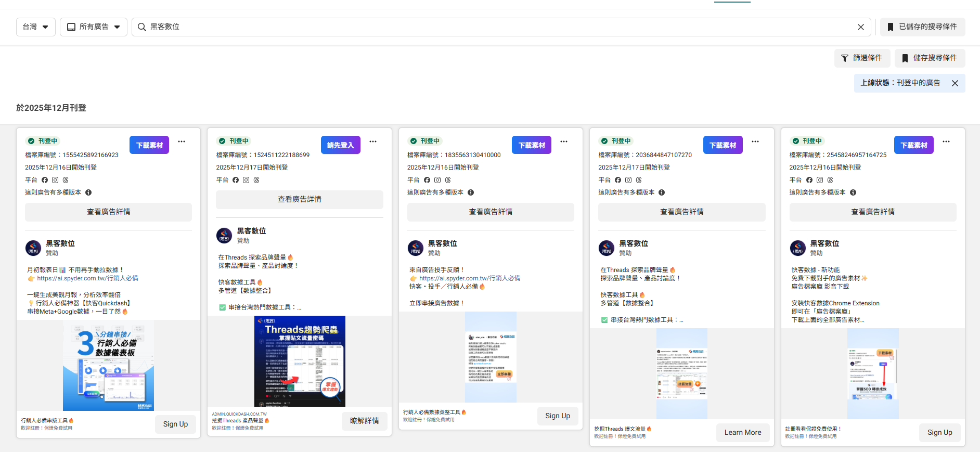Click the Instagram platform icon on ad 25458246957164725
This screenshot has height=452, width=980.
[x=820, y=180]
